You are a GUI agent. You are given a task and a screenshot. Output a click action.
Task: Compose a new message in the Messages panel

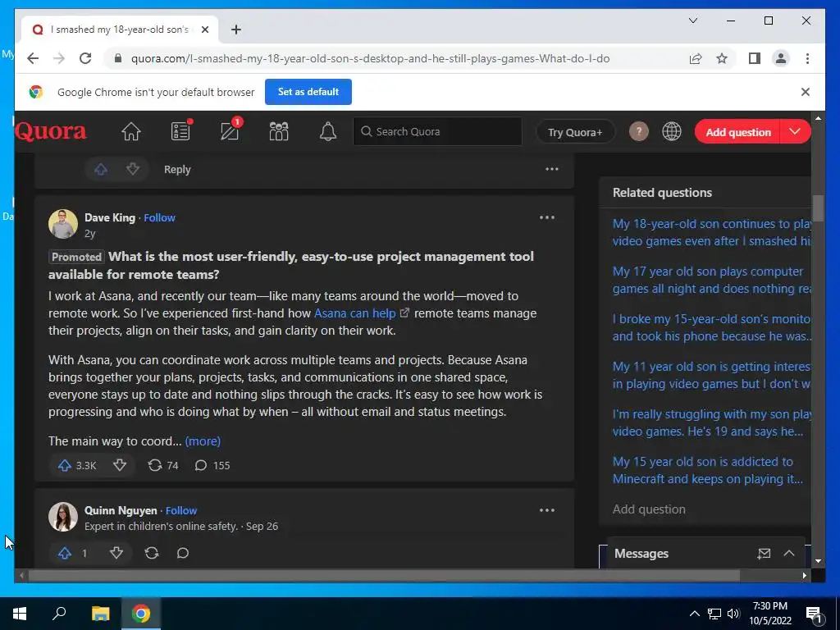[x=764, y=554]
